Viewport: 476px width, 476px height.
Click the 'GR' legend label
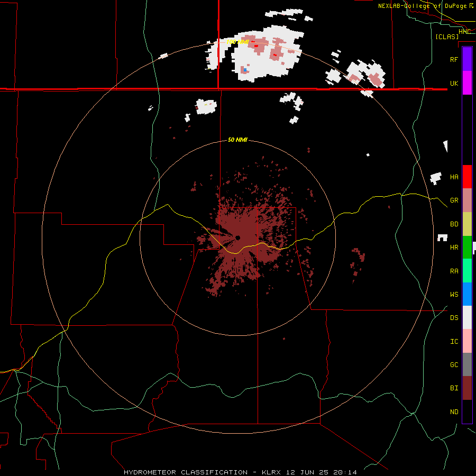454,200
